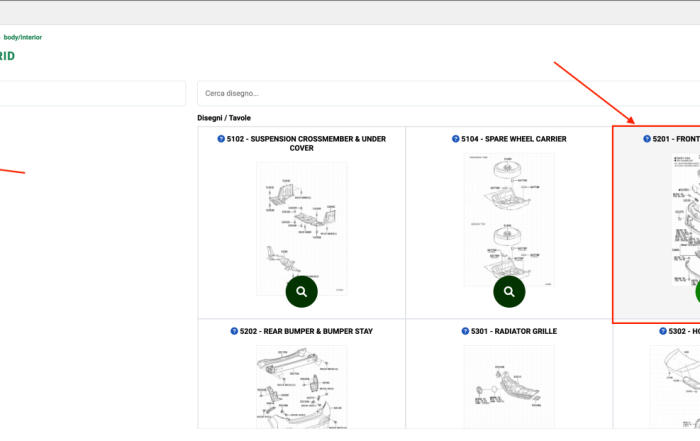Open the body/interior breadcrumb link
This screenshot has height=441, width=700.
pos(23,37)
